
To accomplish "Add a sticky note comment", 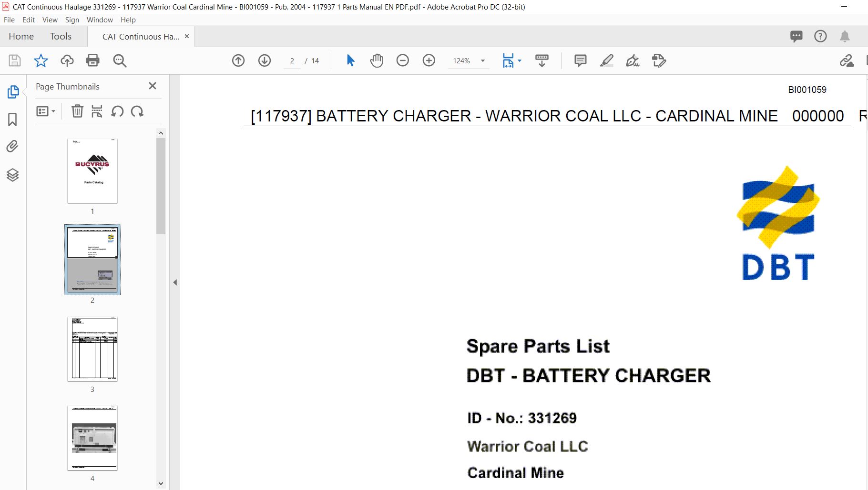I will (x=581, y=60).
